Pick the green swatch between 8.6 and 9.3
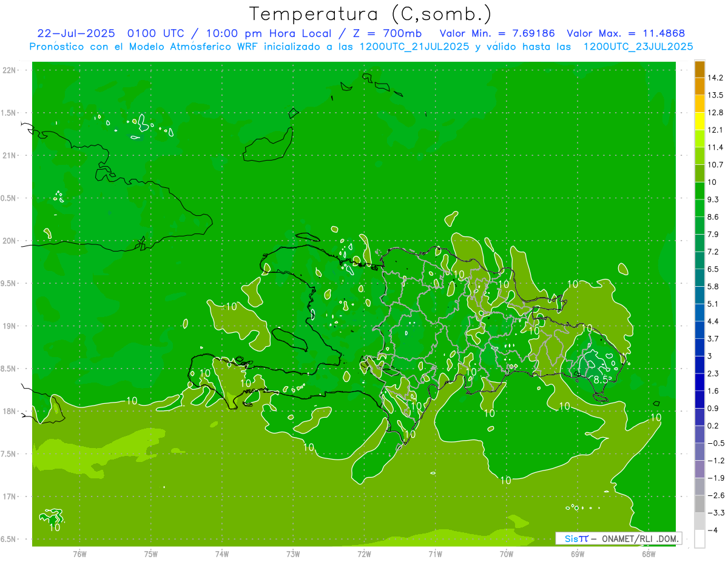Viewport: 728px width, 562px height. [699, 208]
